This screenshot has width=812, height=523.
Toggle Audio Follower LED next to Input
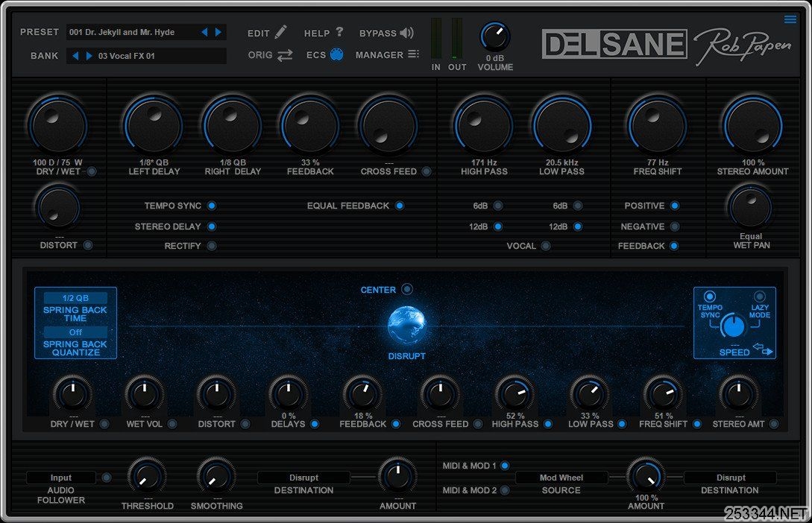point(107,478)
